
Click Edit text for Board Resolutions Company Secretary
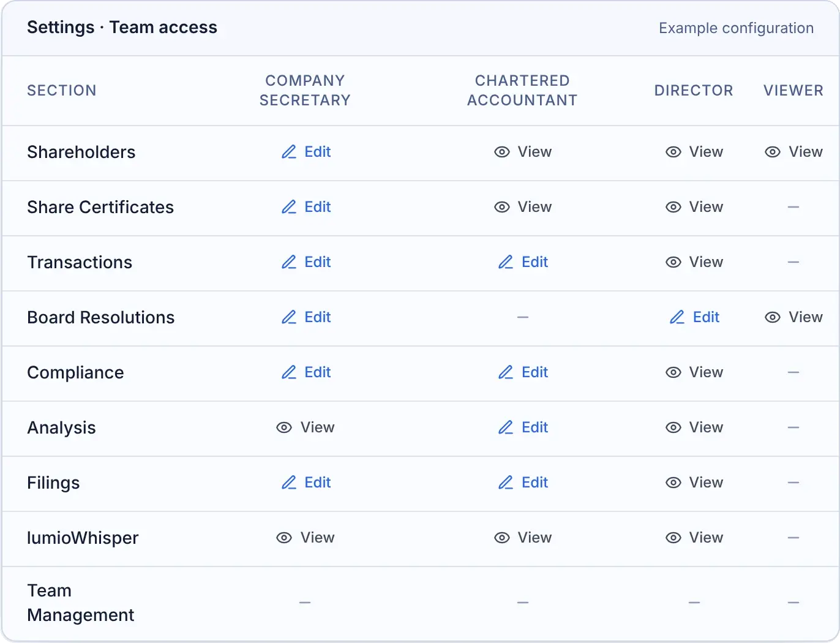318,317
